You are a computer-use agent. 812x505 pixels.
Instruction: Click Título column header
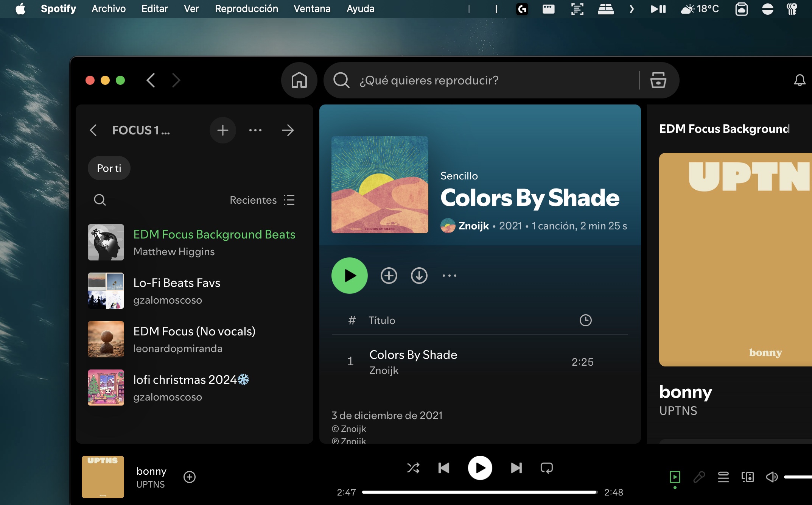pyautogui.click(x=382, y=320)
